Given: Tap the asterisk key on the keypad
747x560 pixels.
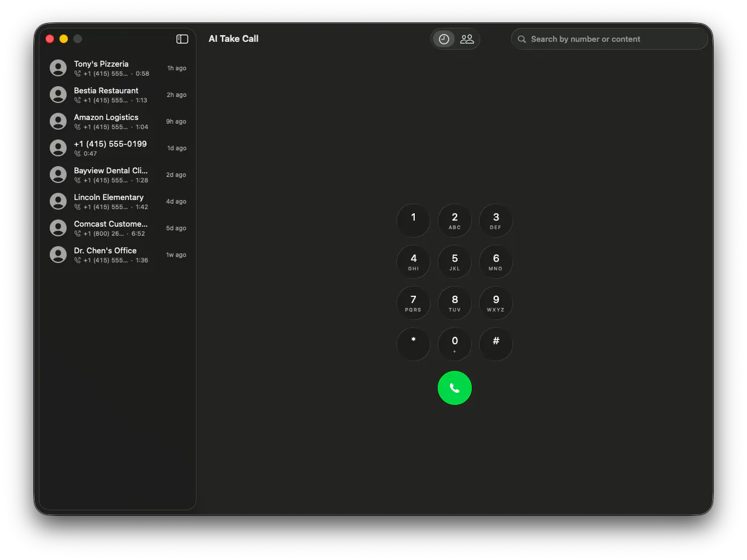Looking at the screenshot, I should [x=414, y=344].
